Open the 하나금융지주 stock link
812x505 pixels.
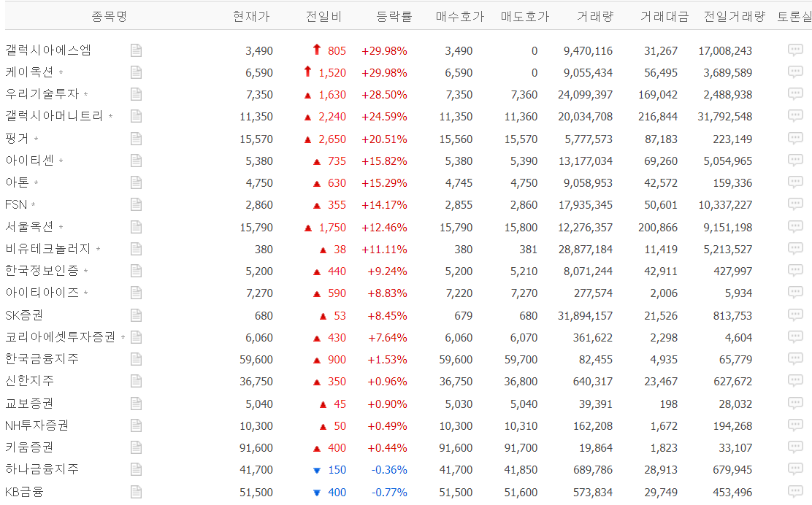click(42, 469)
